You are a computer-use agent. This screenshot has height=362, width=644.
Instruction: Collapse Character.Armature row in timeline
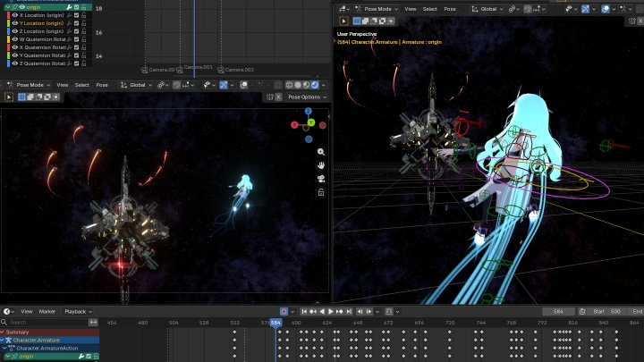point(3,341)
